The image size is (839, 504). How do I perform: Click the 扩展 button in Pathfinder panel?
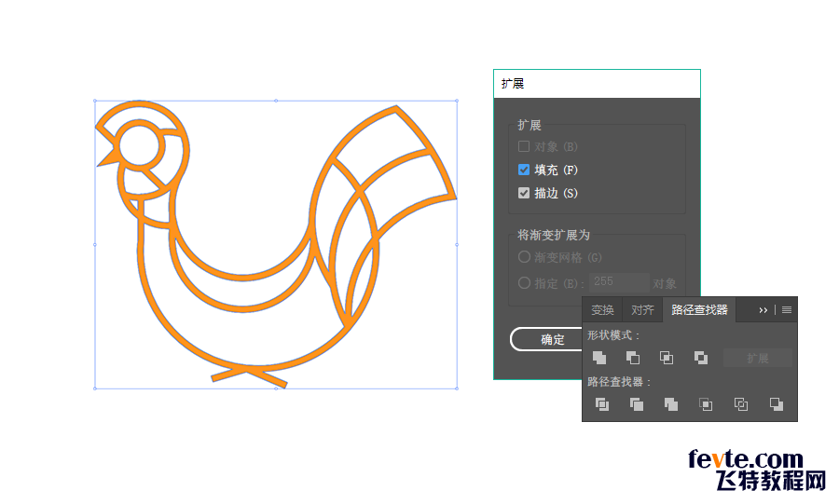point(758,358)
